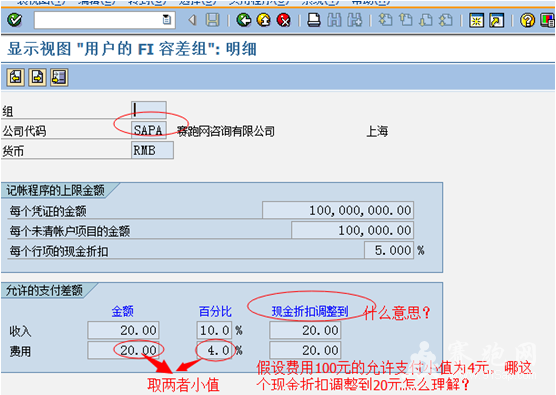Click the 费用 row label

pos(21,351)
